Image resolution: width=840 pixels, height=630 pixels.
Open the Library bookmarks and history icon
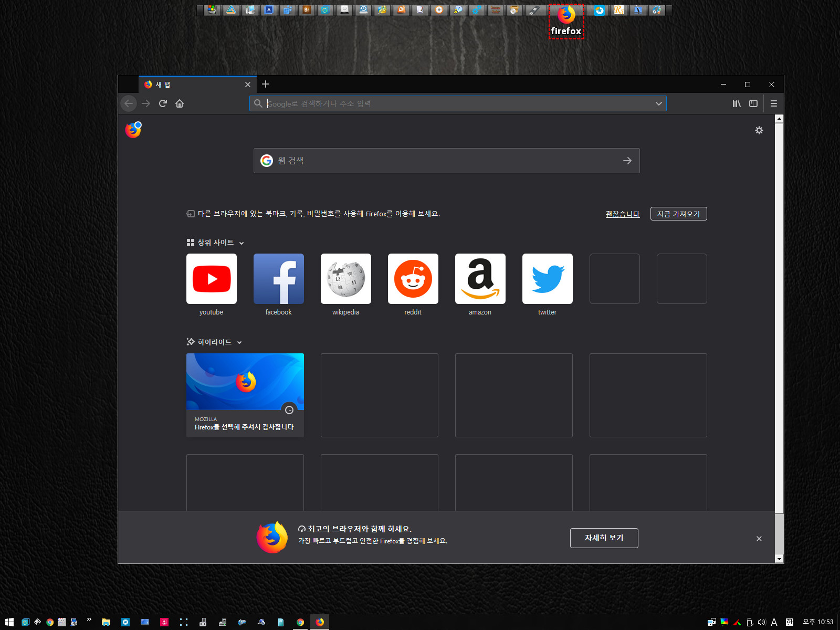tap(737, 103)
